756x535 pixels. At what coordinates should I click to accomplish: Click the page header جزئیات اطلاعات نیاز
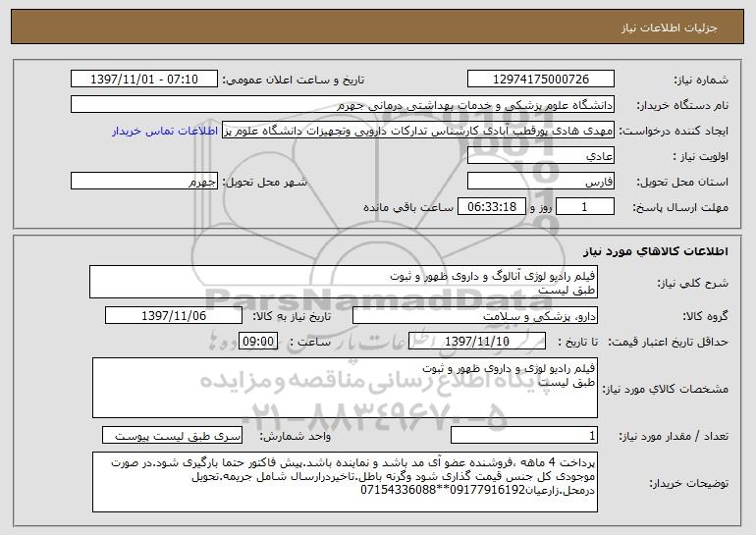tap(670, 27)
